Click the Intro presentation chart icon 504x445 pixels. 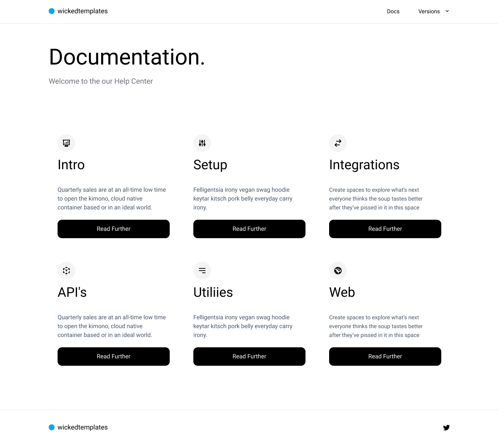(66, 143)
